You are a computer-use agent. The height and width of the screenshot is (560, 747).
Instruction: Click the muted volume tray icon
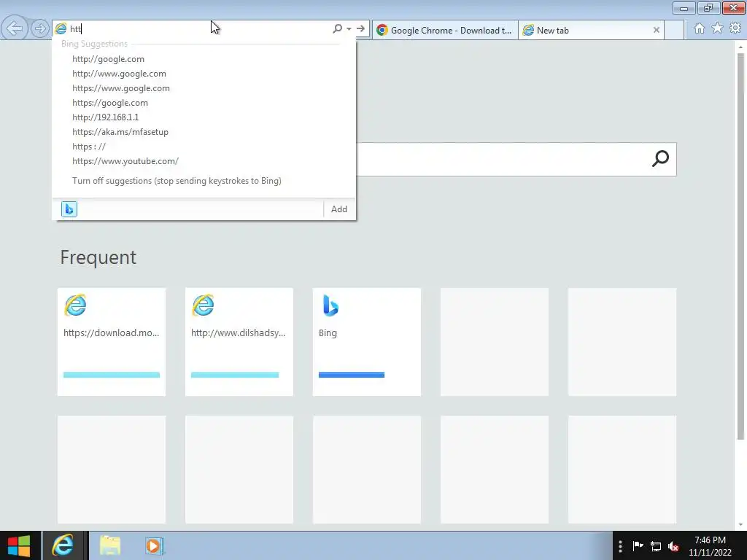tap(673, 546)
